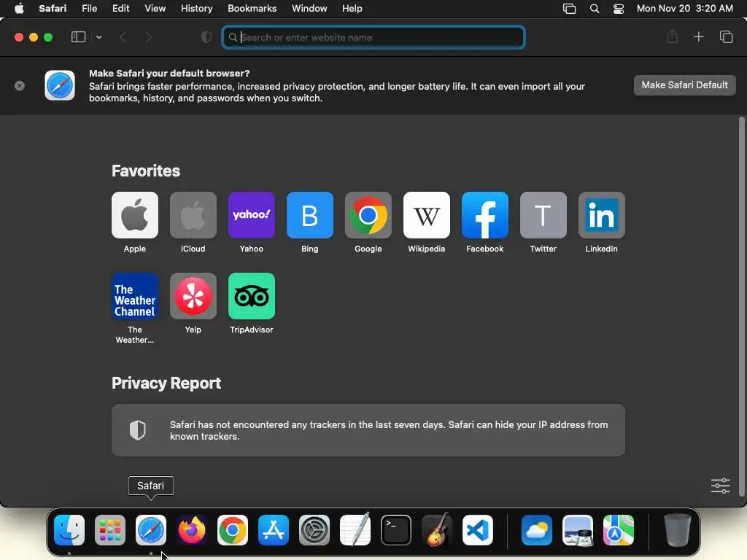Open the Bookmarks menu
The image size is (747, 560).
tap(252, 9)
